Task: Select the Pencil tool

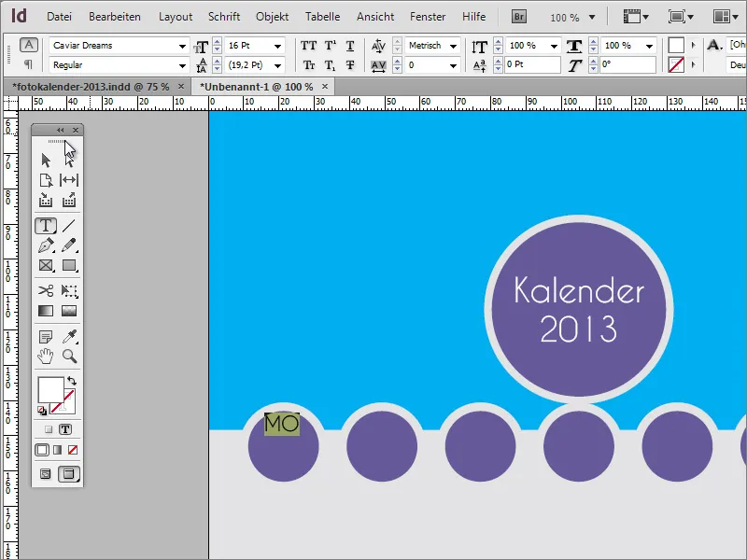Action: click(x=69, y=245)
